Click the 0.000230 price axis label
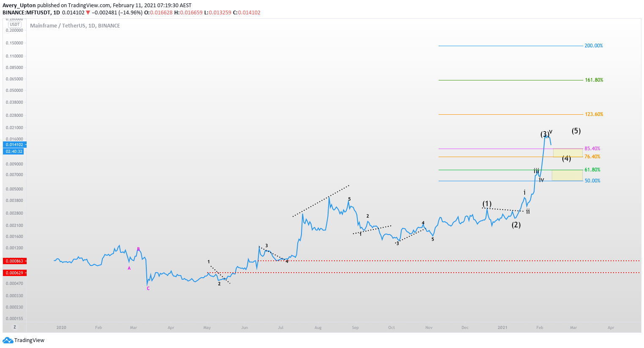The height and width of the screenshot is (348, 644). (x=14, y=307)
